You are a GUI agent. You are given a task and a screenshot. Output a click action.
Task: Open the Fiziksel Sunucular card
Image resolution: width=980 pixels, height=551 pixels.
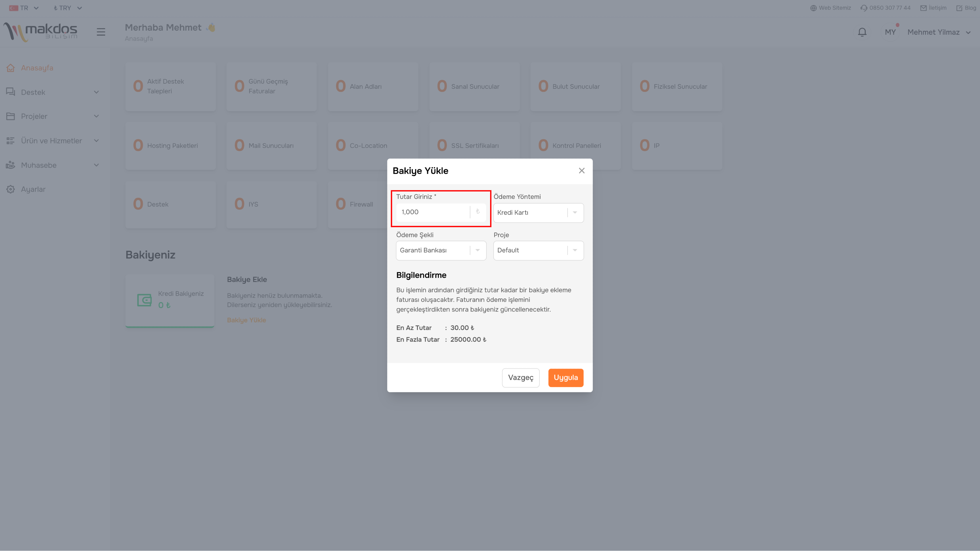677,87
